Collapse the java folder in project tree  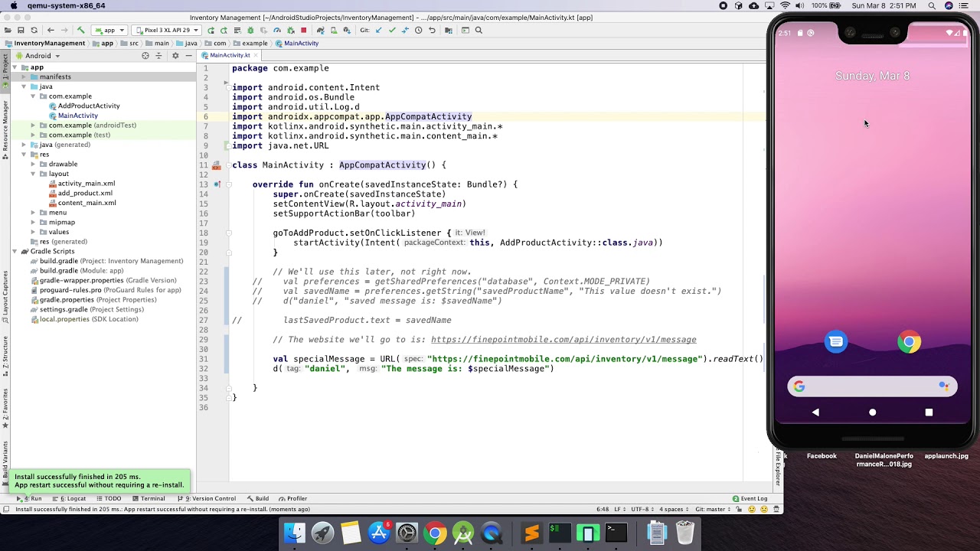click(24, 86)
